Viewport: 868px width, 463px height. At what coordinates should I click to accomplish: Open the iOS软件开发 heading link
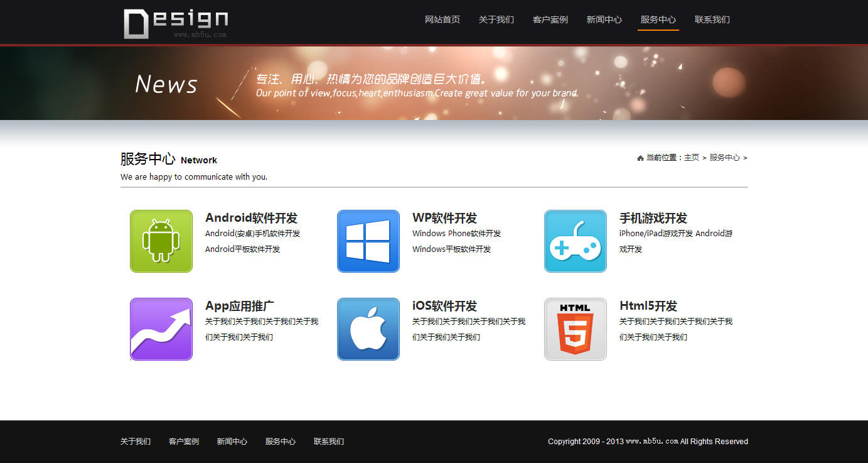444,306
